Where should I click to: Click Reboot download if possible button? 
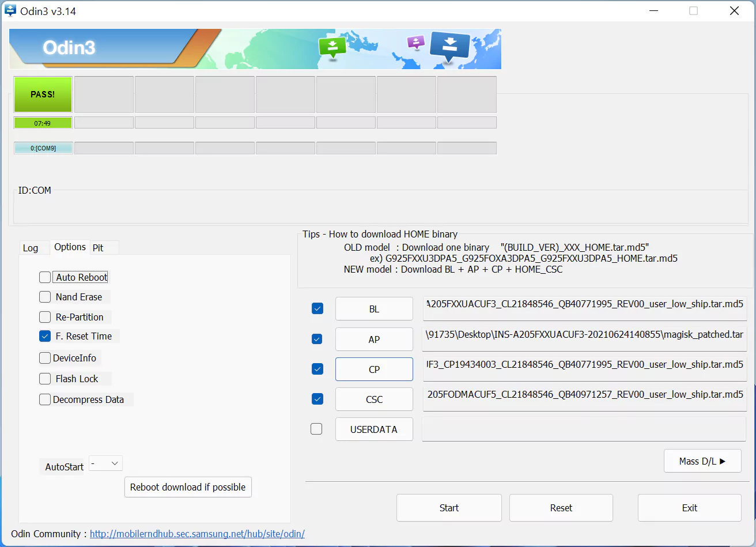188,487
